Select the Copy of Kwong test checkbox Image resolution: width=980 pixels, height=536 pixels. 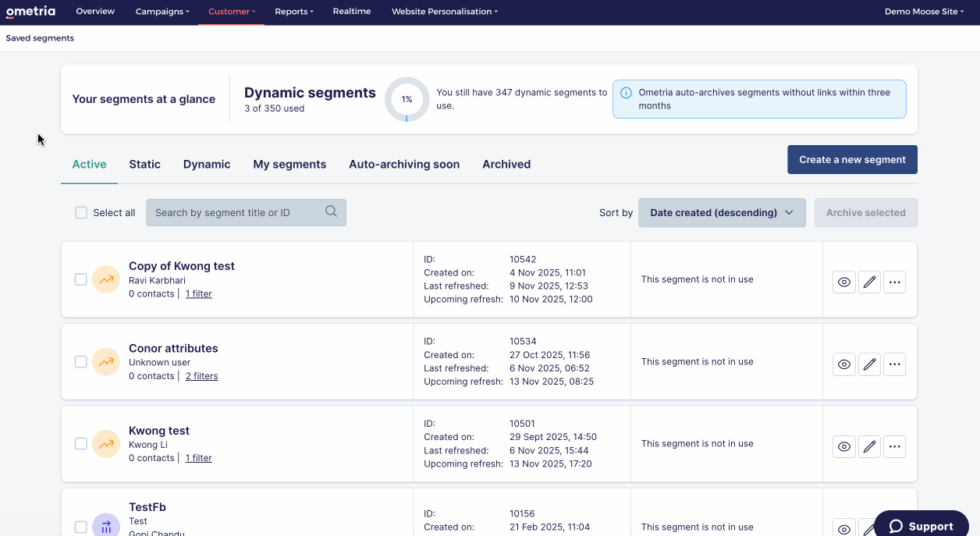(80, 279)
